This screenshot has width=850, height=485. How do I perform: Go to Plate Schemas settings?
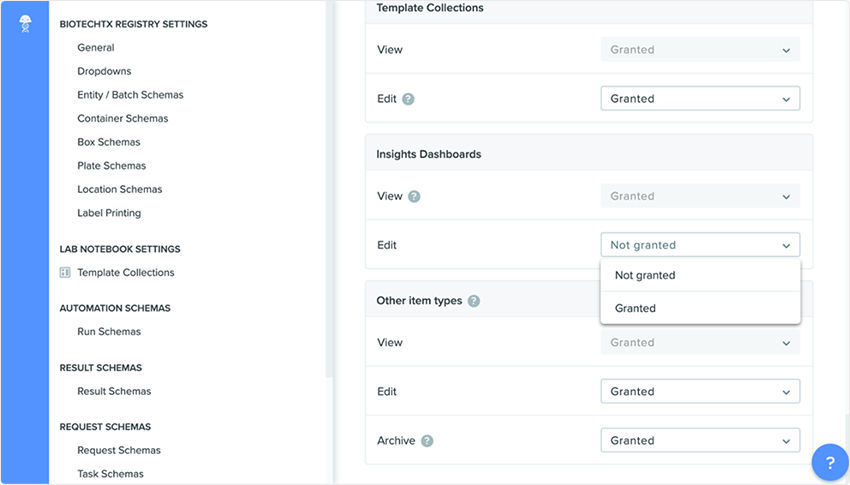(x=112, y=166)
